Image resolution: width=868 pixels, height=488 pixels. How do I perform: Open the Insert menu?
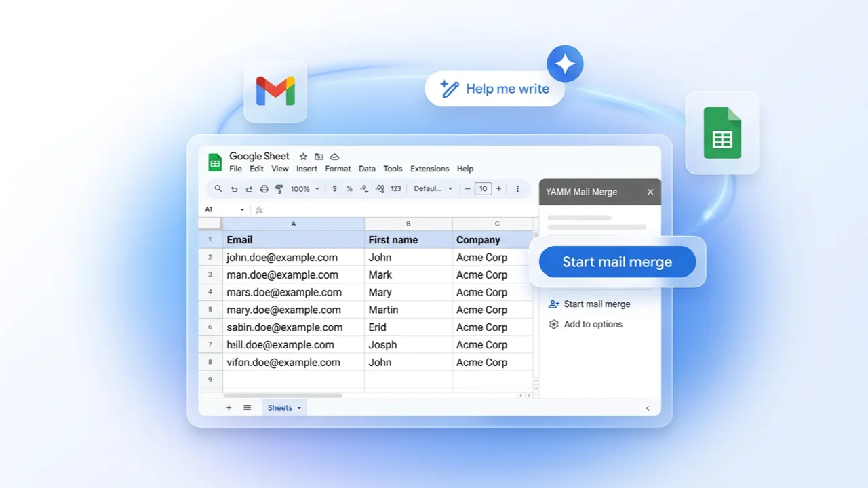(307, 169)
